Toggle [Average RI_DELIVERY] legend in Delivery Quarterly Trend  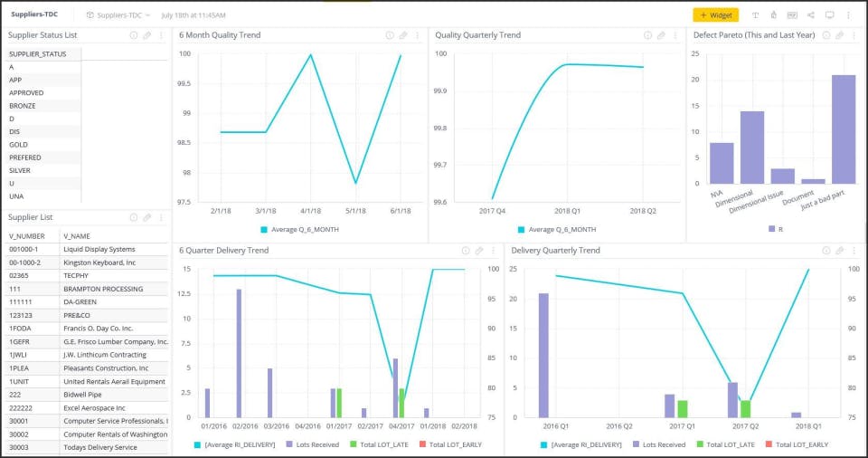click(581, 444)
